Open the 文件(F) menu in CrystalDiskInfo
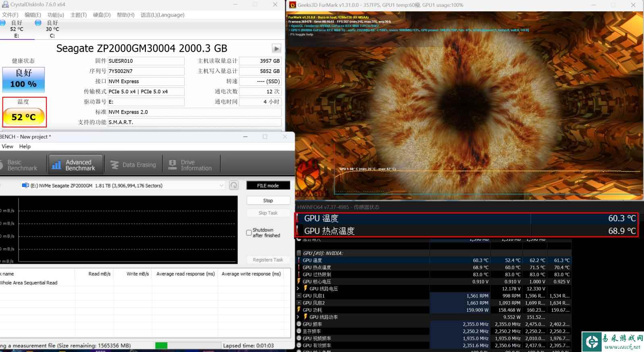This screenshot has width=644, height=352. 10,15
